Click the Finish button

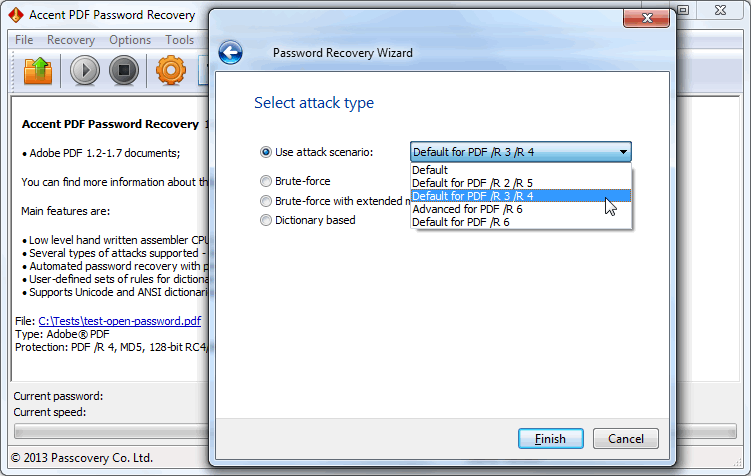(x=550, y=439)
